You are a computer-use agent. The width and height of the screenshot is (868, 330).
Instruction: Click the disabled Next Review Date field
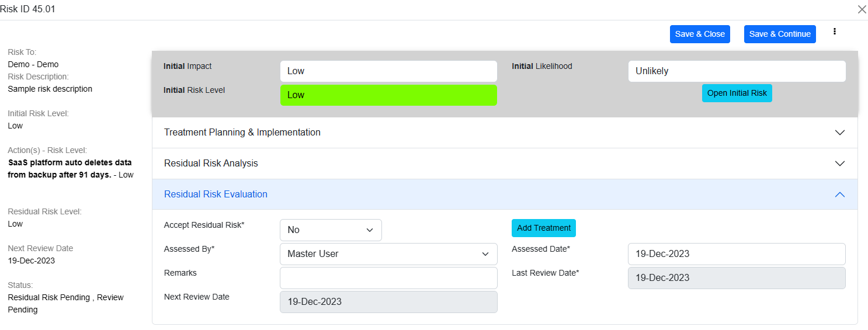pos(388,302)
